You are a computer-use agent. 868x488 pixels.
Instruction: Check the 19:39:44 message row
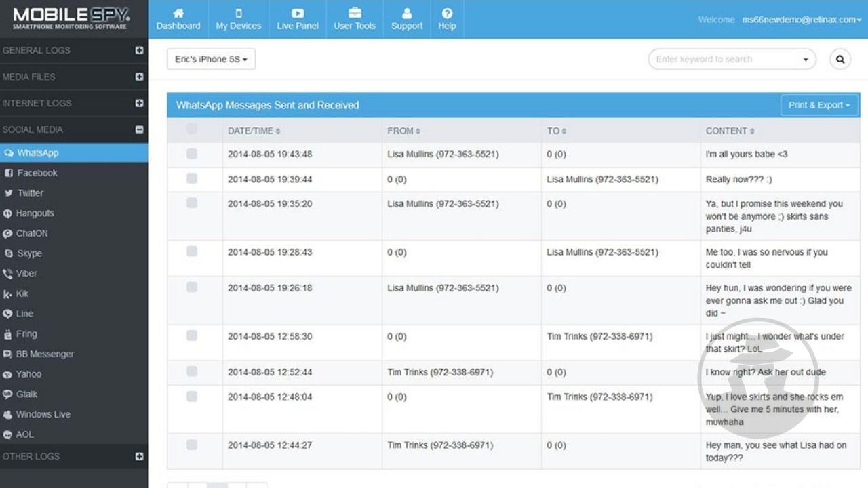point(192,178)
